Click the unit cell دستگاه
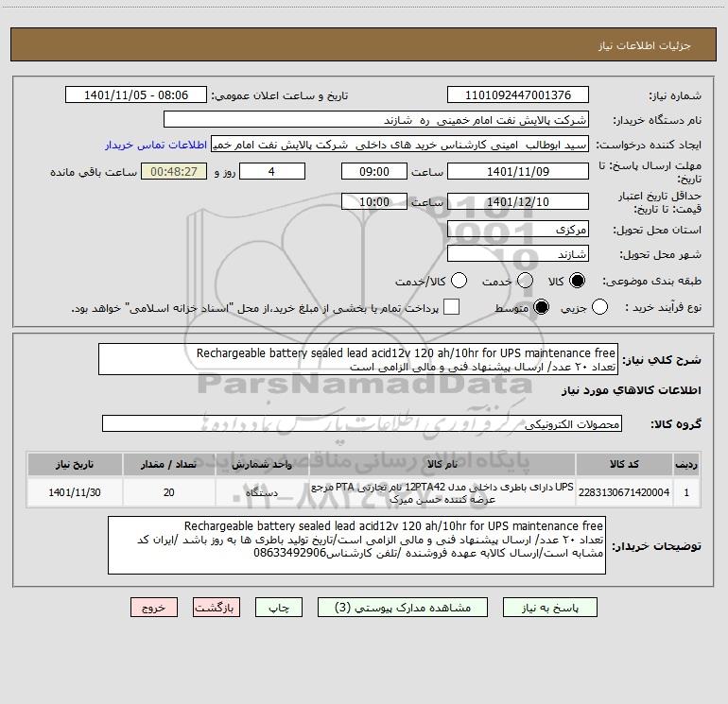 pyautogui.click(x=262, y=492)
